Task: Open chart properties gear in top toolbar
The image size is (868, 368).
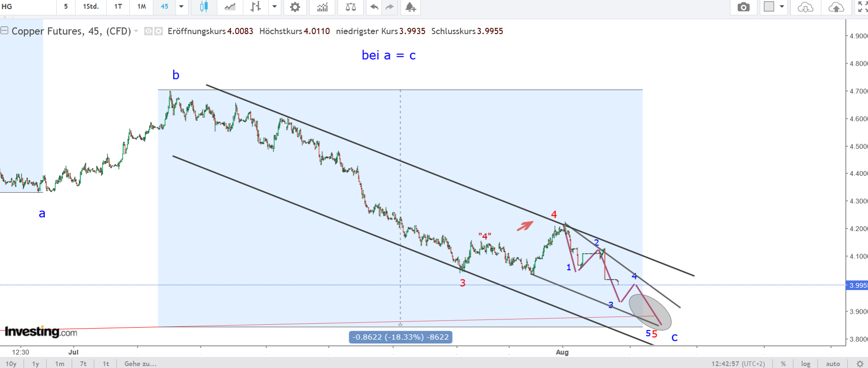Action: (295, 7)
